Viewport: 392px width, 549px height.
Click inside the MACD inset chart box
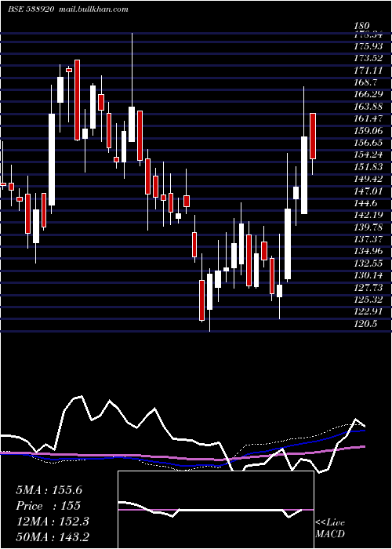coord(216,510)
